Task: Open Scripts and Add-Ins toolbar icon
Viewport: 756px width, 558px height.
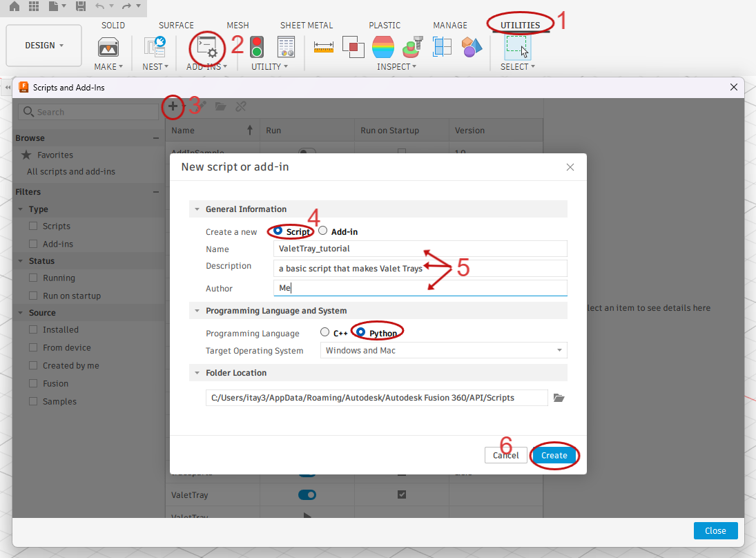Action: 207,48
